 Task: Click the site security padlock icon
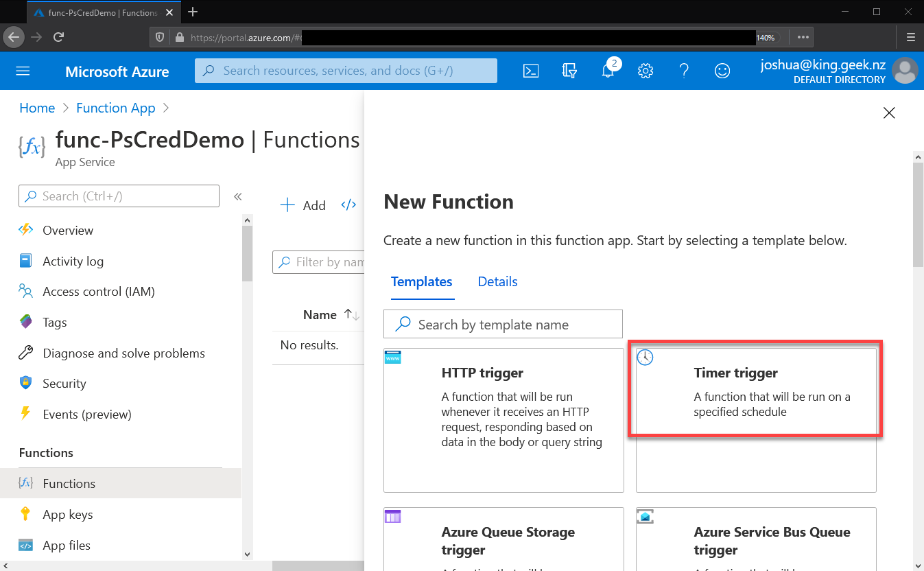click(x=180, y=37)
